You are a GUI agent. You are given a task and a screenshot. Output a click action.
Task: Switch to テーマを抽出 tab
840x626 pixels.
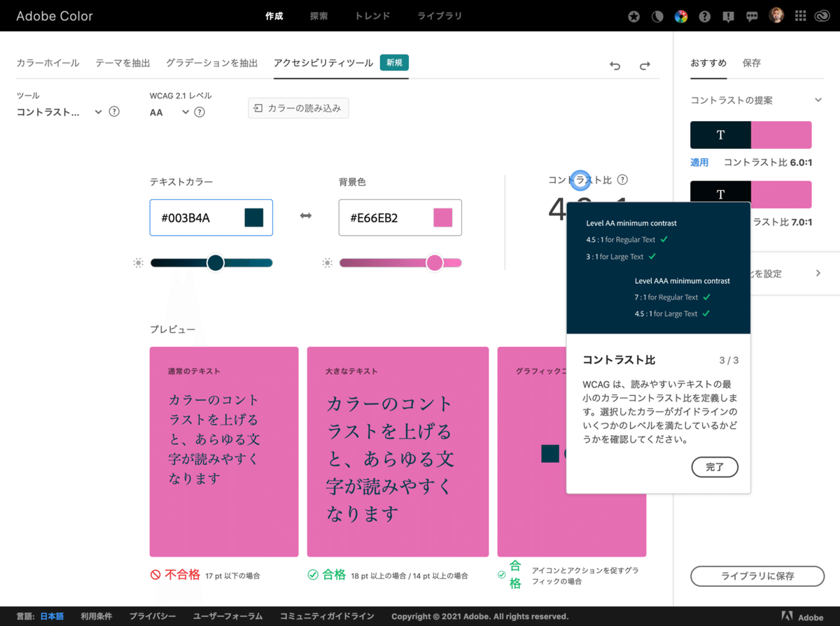(x=122, y=63)
